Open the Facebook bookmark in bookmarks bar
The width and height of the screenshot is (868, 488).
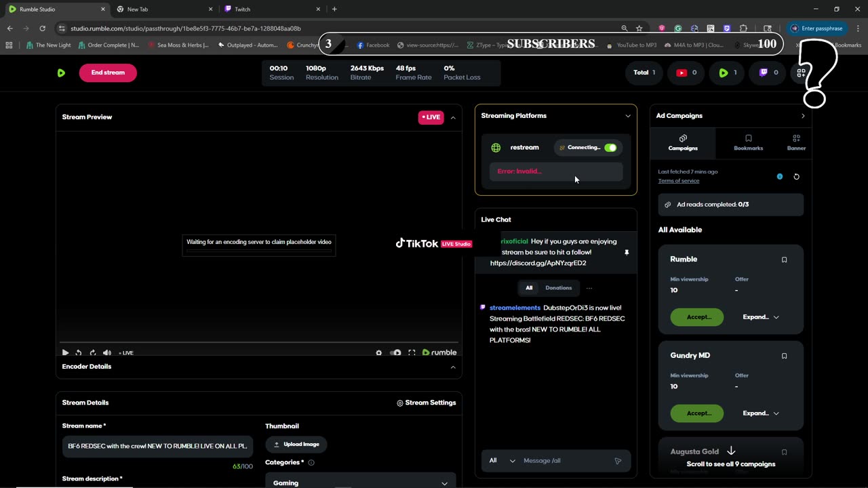coord(374,45)
